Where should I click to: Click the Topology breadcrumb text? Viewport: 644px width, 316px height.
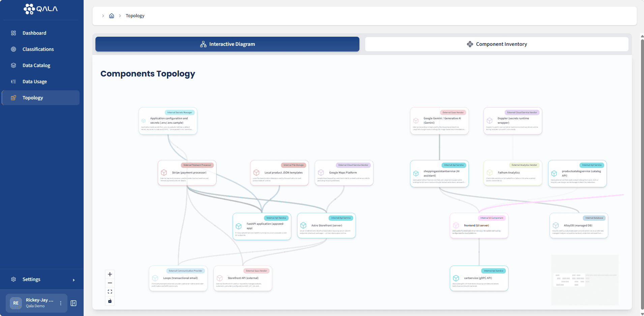tap(135, 16)
